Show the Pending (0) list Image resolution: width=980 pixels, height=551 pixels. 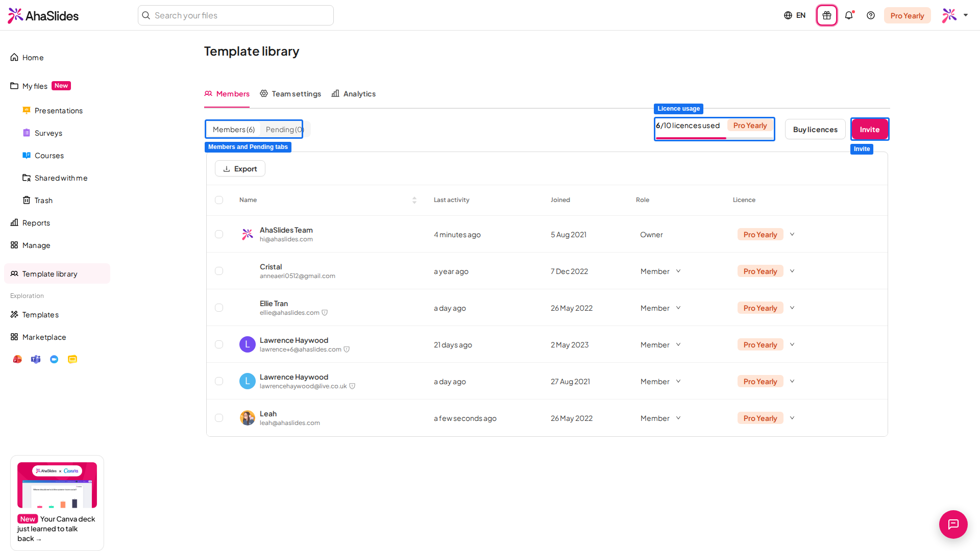[284, 130]
